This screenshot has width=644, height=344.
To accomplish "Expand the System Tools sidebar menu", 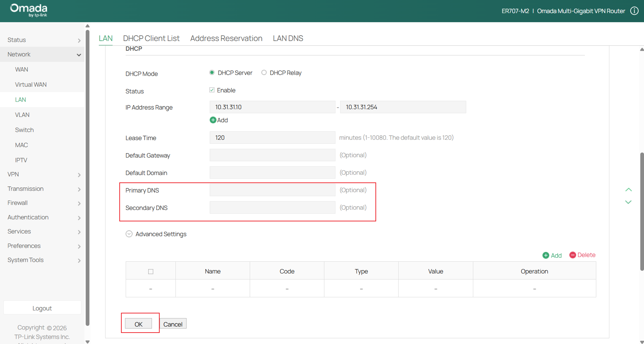I will tap(42, 260).
